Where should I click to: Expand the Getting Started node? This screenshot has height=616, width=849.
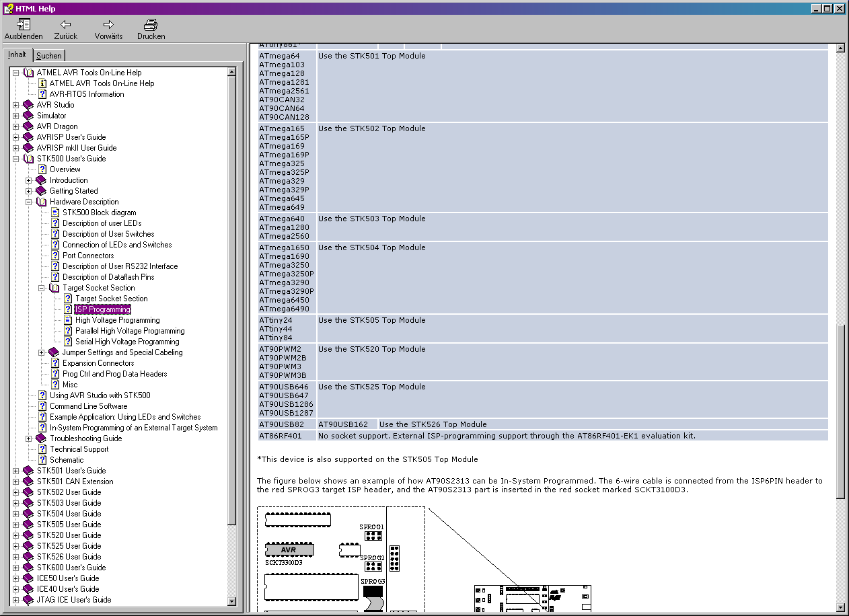(29, 191)
